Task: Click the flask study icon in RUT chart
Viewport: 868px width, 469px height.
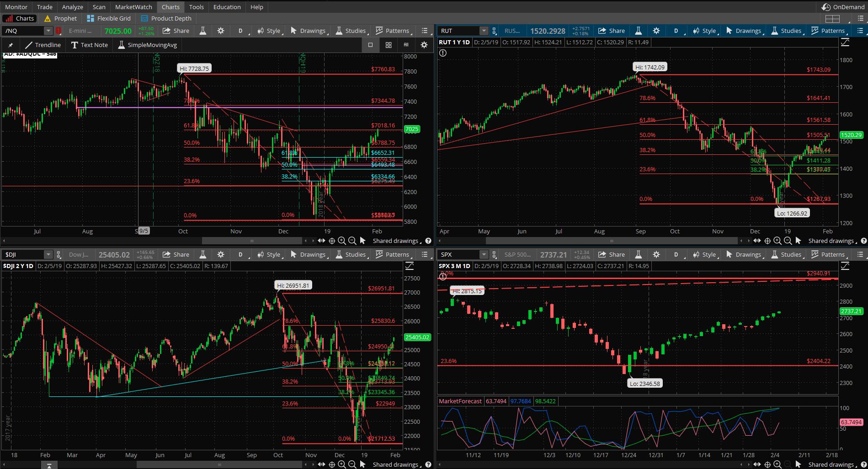Action: [x=639, y=31]
